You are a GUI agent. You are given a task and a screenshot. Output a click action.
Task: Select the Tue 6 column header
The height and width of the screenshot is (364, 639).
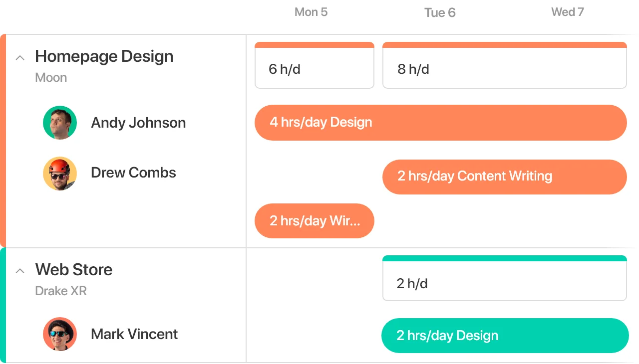pyautogui.click(x=440, y=12)
